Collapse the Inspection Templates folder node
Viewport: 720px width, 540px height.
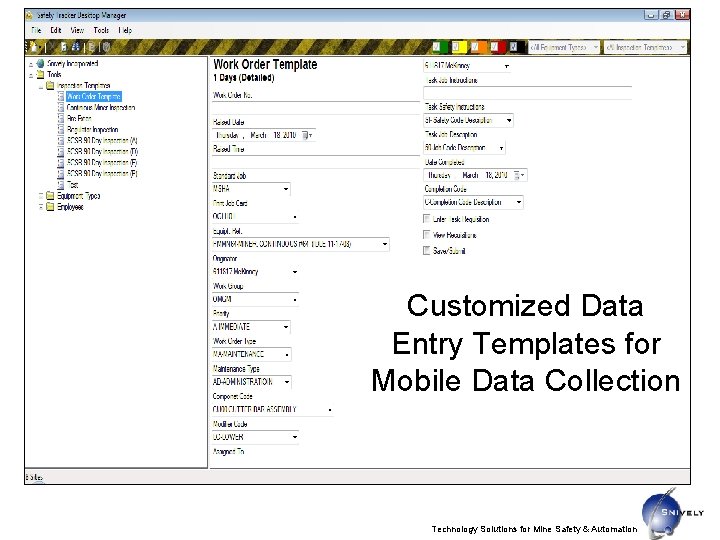click(x=41, y=86)
